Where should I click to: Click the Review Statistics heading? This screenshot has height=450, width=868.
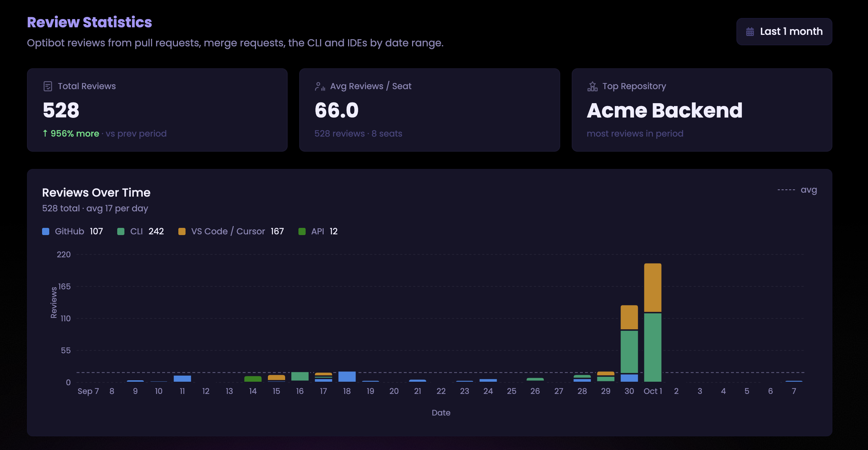[90, 22]
